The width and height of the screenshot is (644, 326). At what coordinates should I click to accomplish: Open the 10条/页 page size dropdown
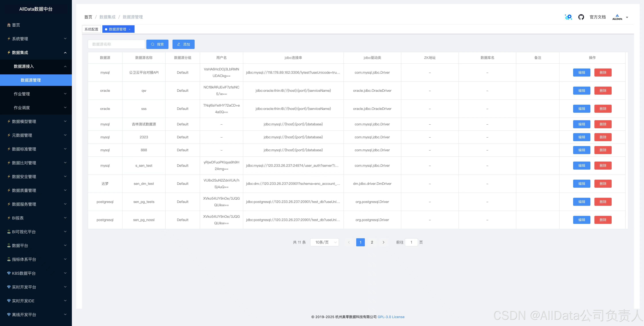[x=324, y=242]
